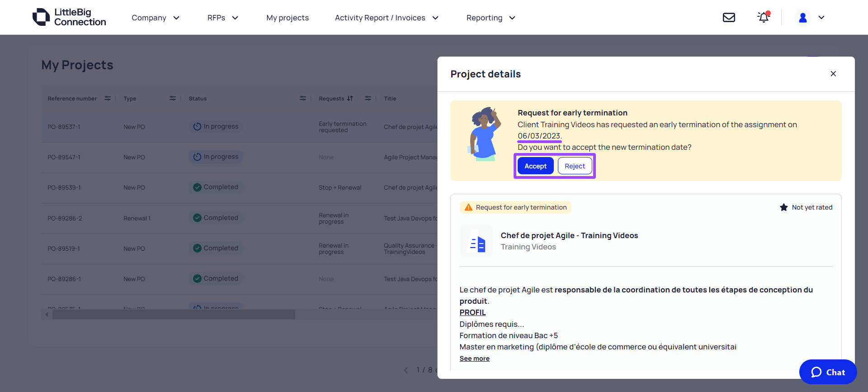Expand the Company dropdown menu
This screenshot has height=392, width=868.
(x=156, y=18)
